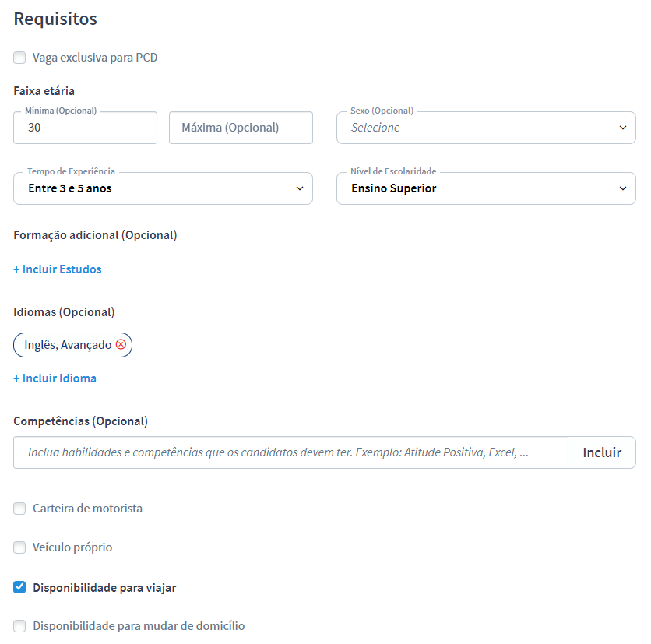Screen dimensions: 651x644
Task: Open Nível de Escolaridade dropdown
Action: click(485, 188)
